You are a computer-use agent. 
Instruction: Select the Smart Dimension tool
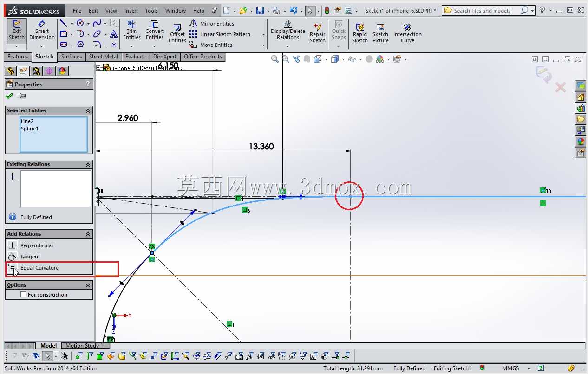click(42, 31)
